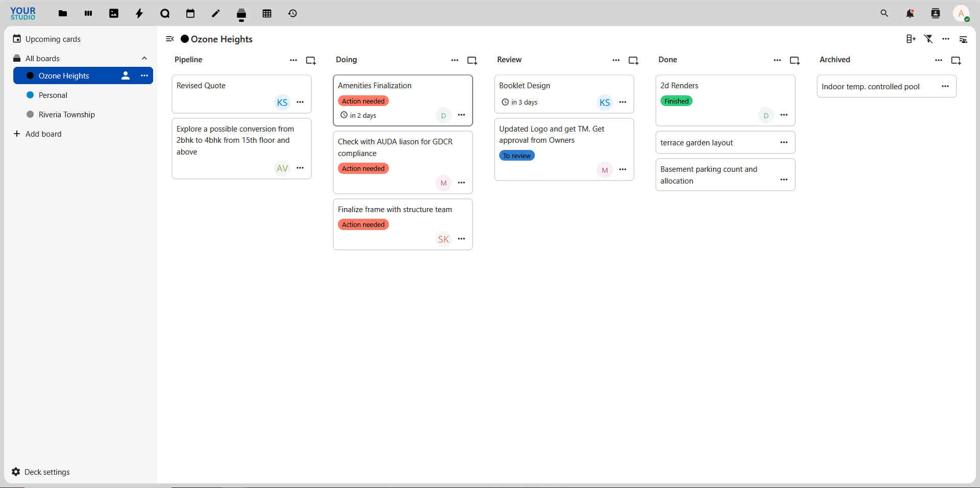Screen dimensions: 980x488
Task: Add card to Archived list
Action: tap(956, 61)
